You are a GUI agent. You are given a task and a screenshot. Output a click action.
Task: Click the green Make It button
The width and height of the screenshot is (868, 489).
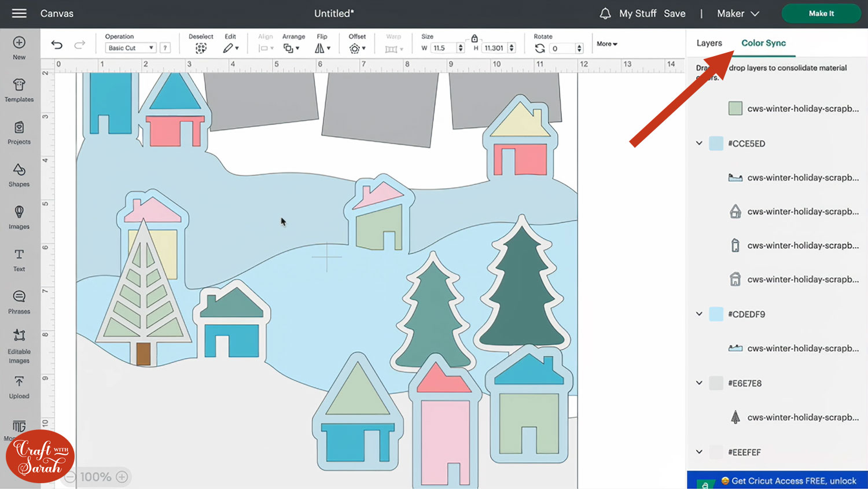click(x=821, y=13)
